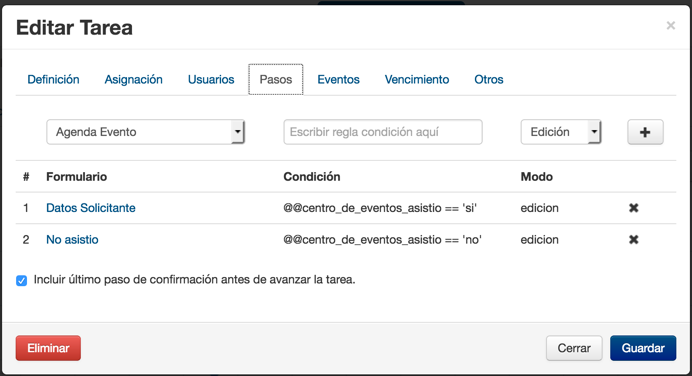Click the edicion mode cell in row 2
Image resolution: width=692 pixels, height=376 pixels.
[x=539, y=240]
